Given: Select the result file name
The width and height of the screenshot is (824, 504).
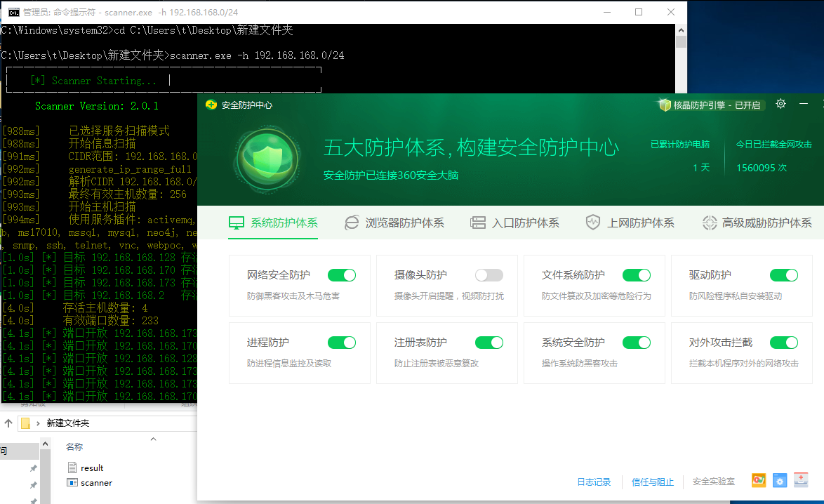Looking at the screenshot, I should pos(92,467).
